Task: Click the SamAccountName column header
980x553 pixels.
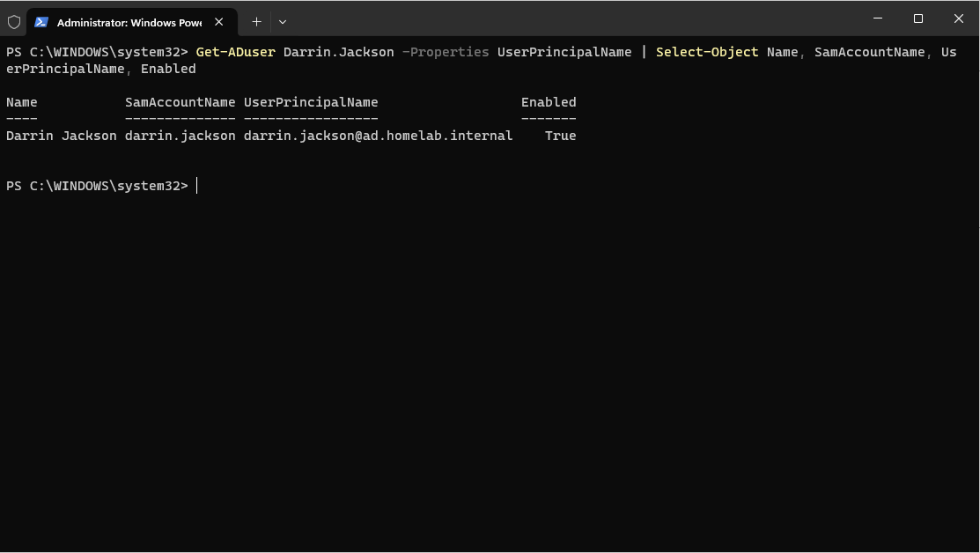Action: [180, 102]
